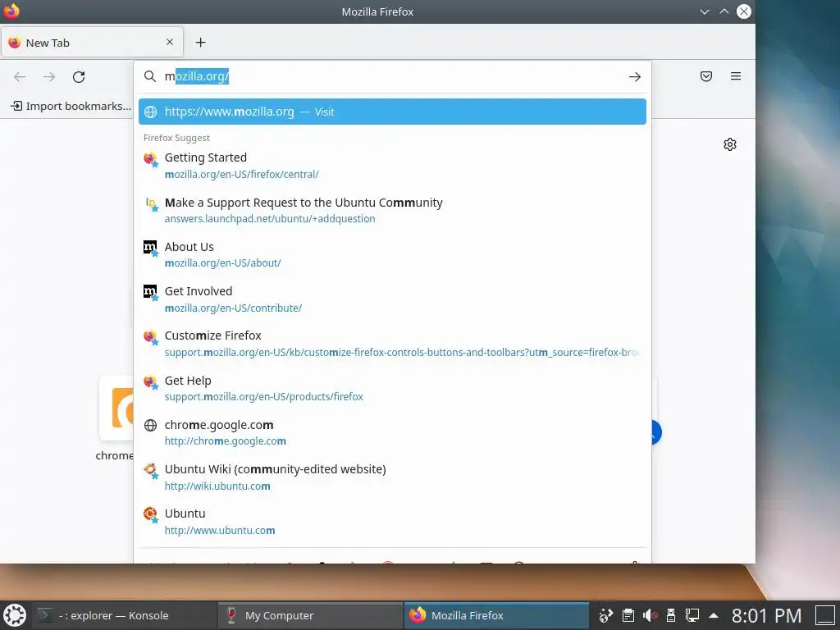This screenshot has width=840, height=630.
Task: Click the Show Desktop button in the panel
Action: point(824,615)
